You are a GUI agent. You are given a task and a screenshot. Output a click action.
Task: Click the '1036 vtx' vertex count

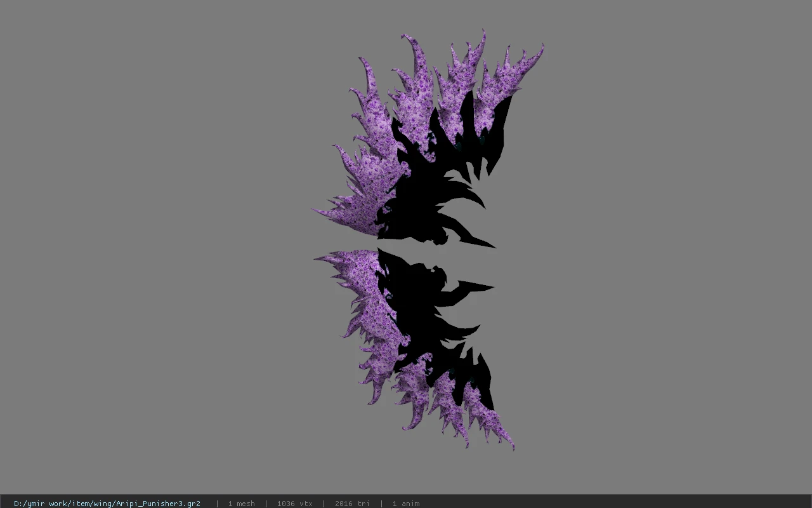(x=295, y=504)
